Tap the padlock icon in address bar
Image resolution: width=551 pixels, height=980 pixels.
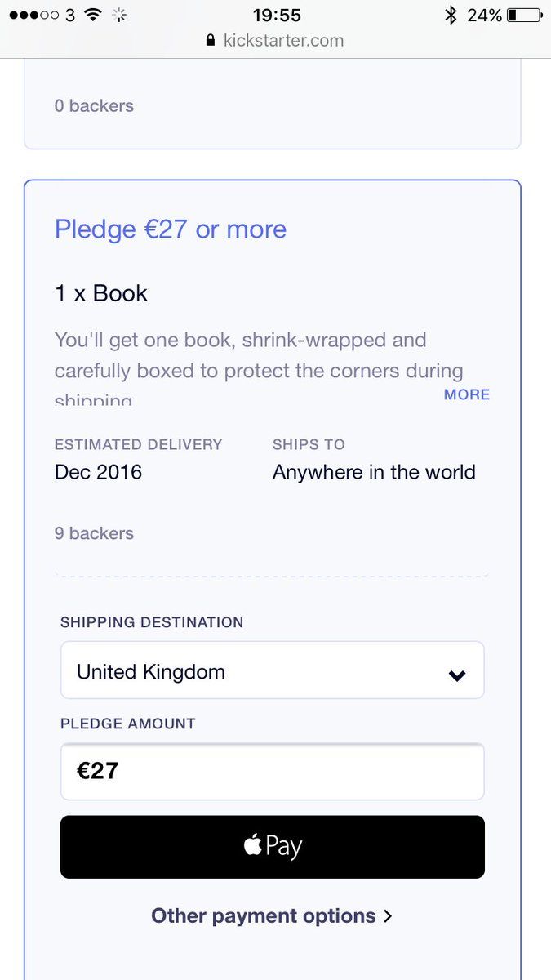coord(211,40)
